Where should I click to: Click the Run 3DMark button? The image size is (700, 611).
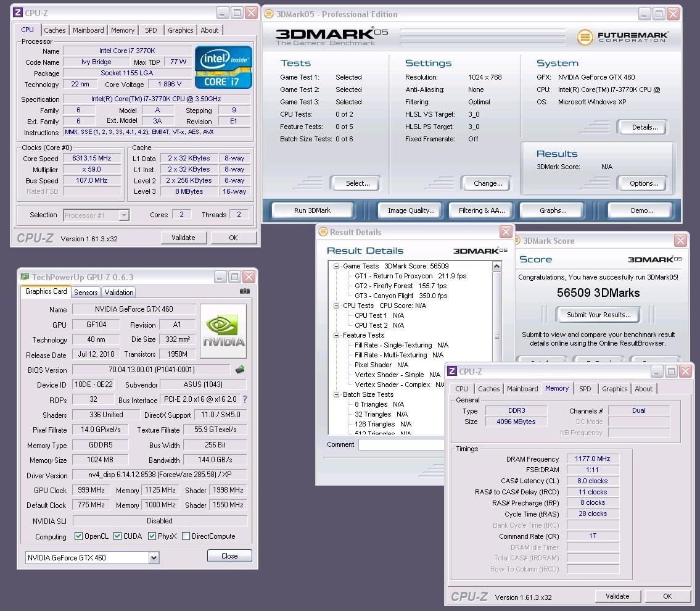tap(312, 210)
